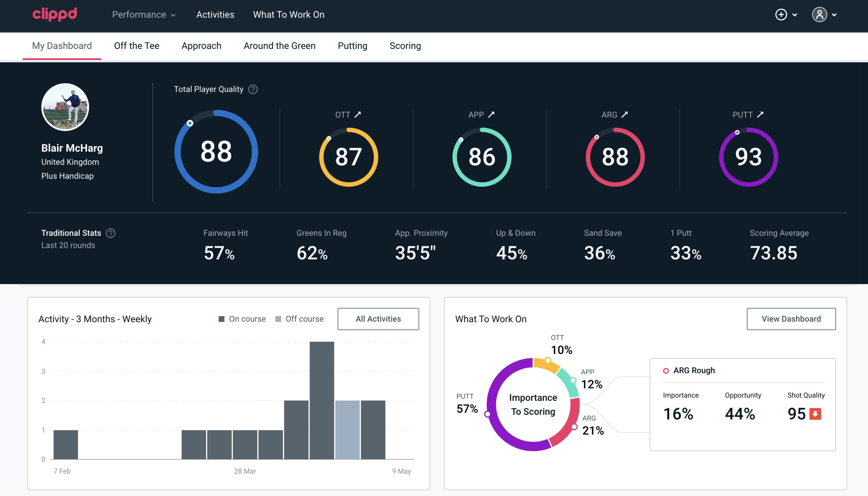Click All Activities button

[378, 318]
